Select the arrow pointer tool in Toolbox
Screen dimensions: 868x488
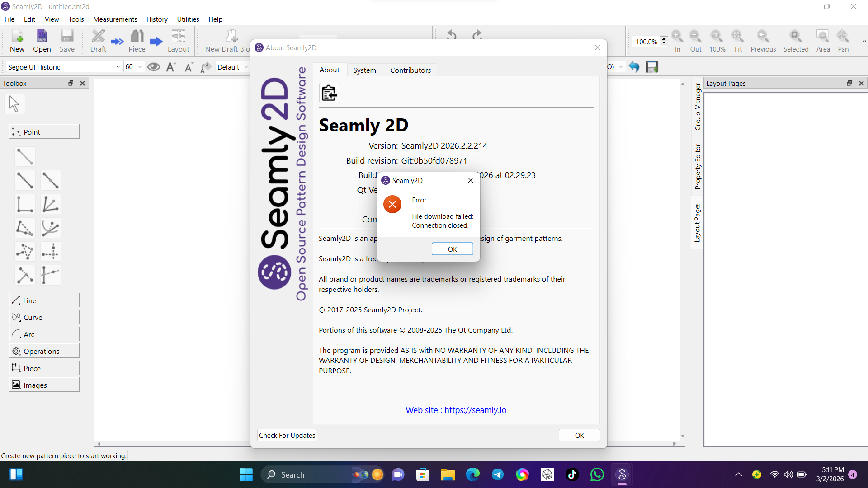click(14, 104)
